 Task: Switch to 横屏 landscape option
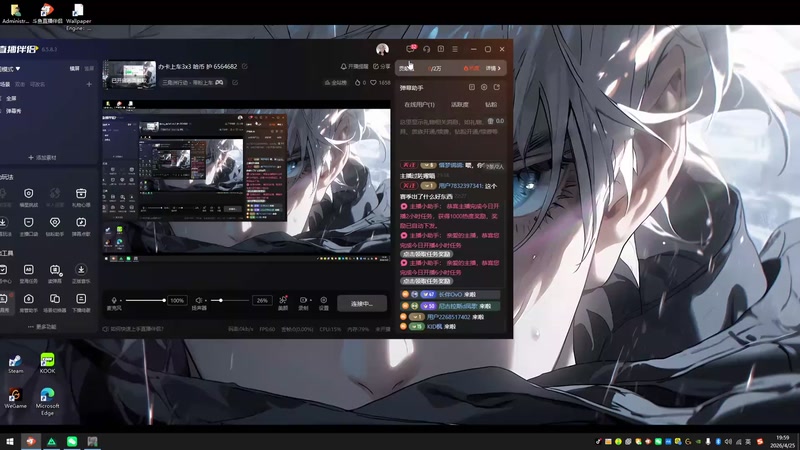coord(74,68)
